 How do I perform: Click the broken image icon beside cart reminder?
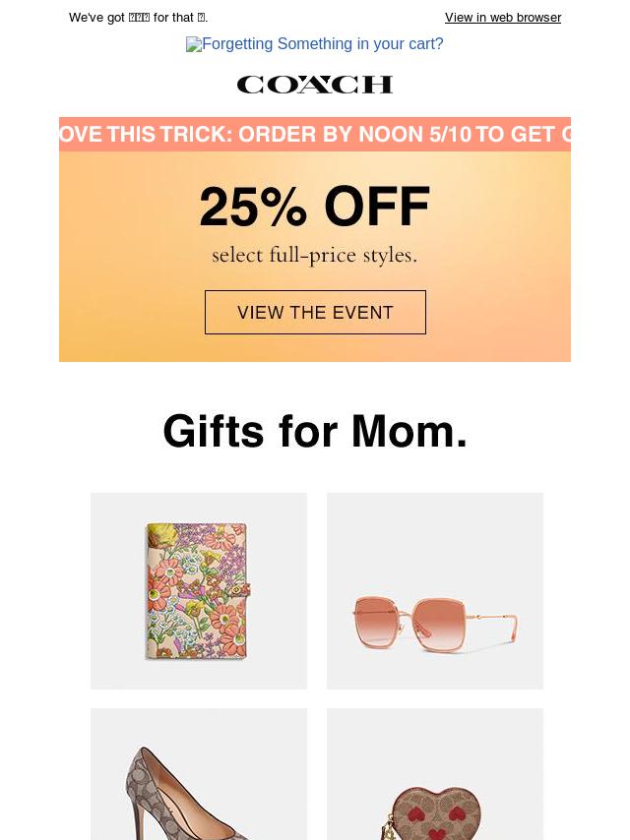coord(193,44)
